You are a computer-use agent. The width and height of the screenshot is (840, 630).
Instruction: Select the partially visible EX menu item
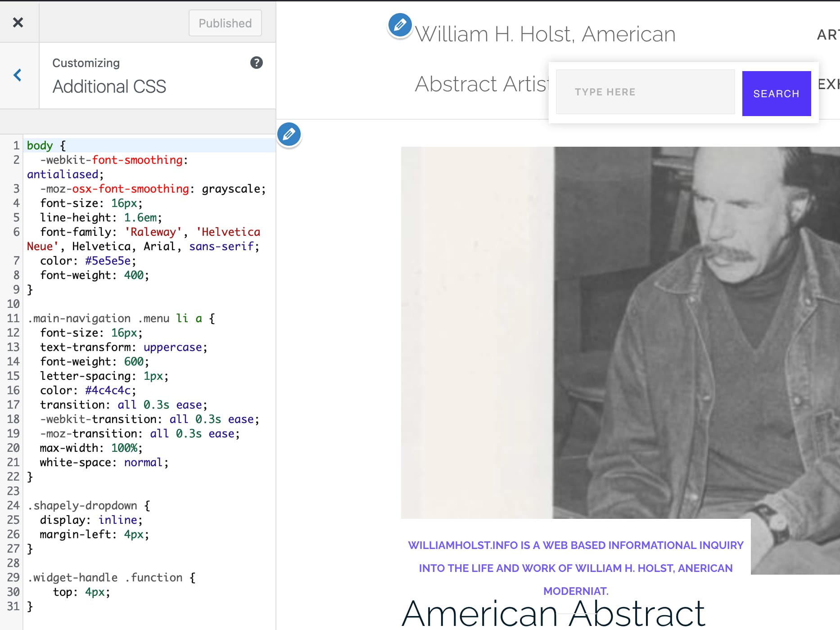(x=828, y=84)
